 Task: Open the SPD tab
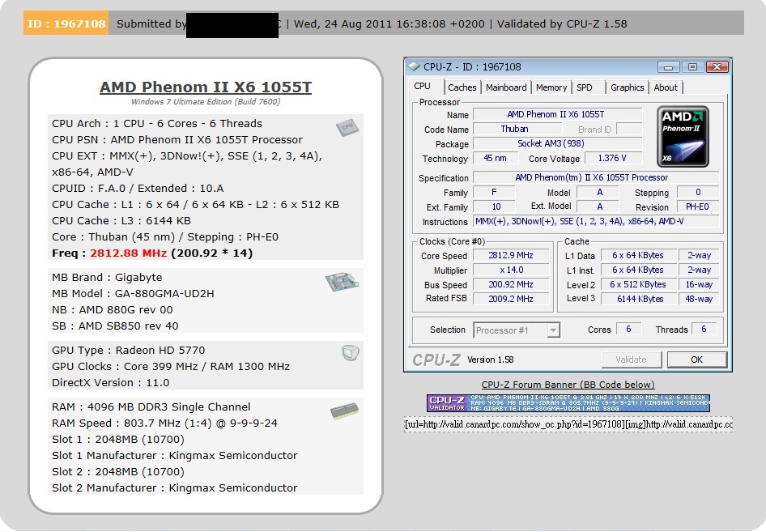(x=585, y=87)
